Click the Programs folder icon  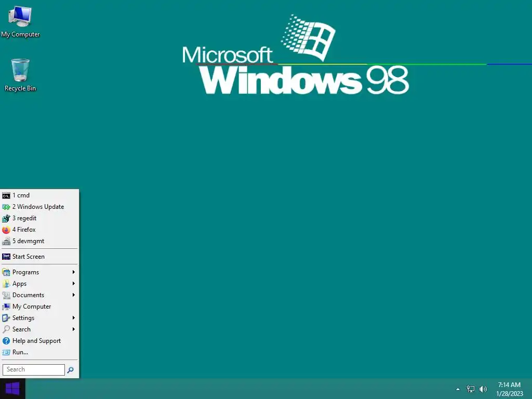(6, 272)
